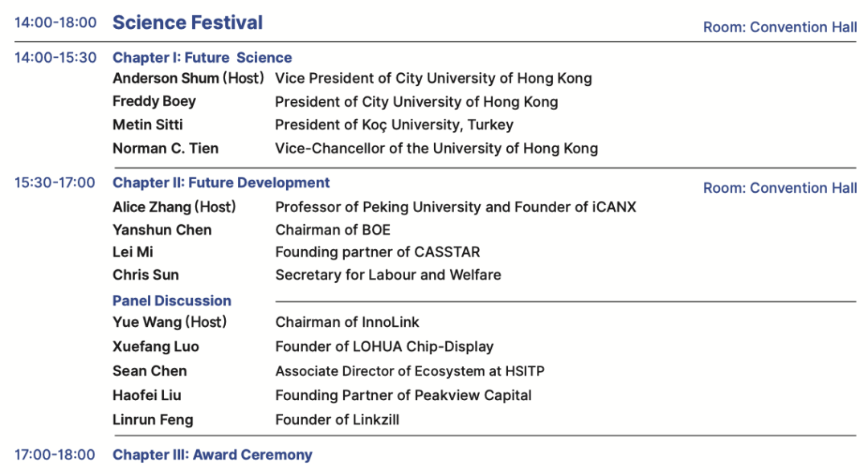Select Founder of LOHUA Chip-Display text
Screen dimensions: 868x474
pyautogui.click(x=384, y=347)
